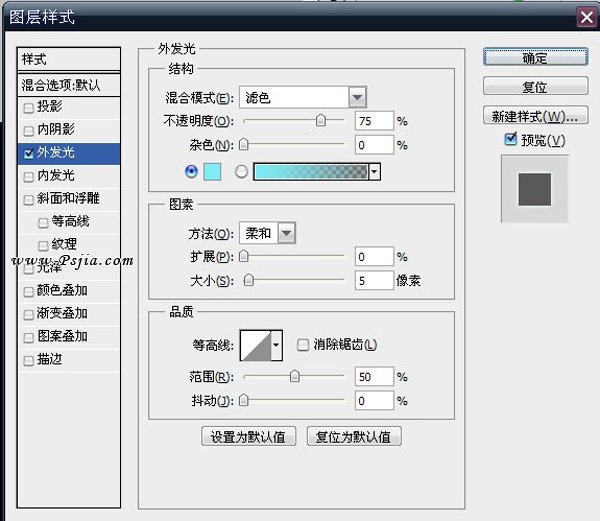Select the gradient radio button
600x521 pixels.
tap(241, 171)
